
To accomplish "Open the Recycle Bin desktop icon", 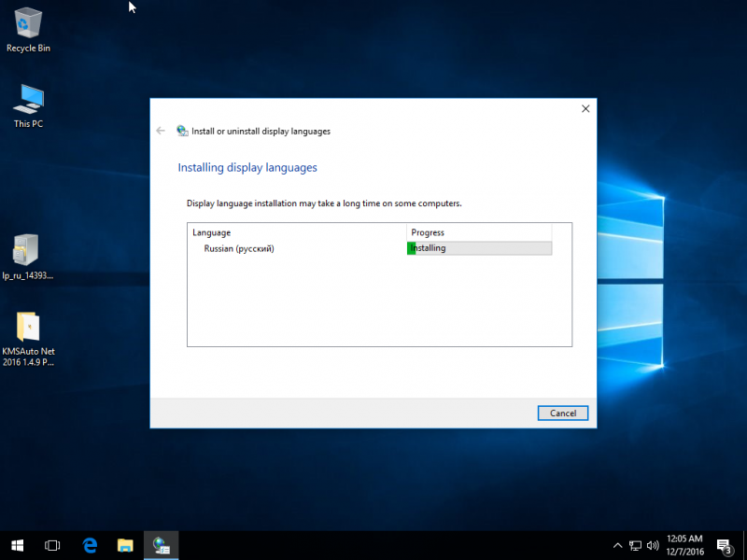I will coord(28,30).
